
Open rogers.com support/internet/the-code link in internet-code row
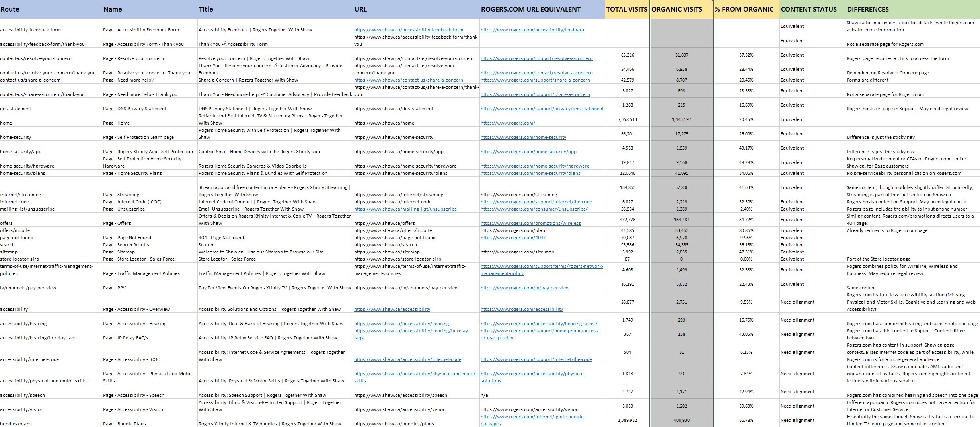pos(536,202)
